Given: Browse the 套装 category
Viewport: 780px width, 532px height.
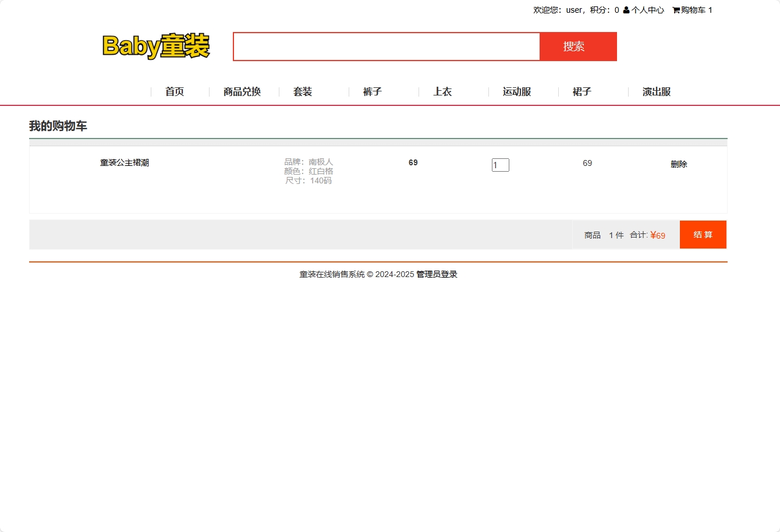Looking at the screenshot, I should (x=303, y=91).
